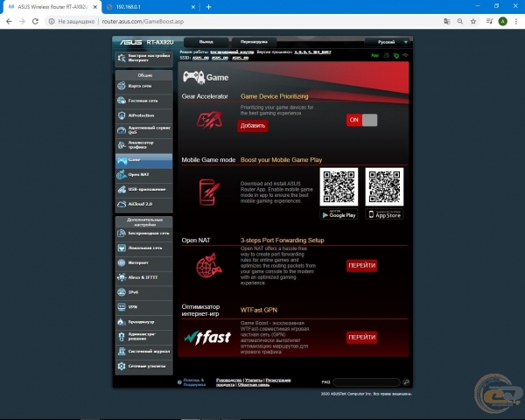Click the Выход logout button

[206, 42]
